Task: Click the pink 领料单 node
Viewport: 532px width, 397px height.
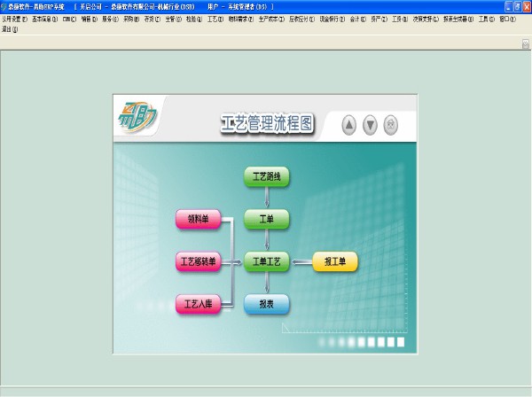Action: click(198, 219)
